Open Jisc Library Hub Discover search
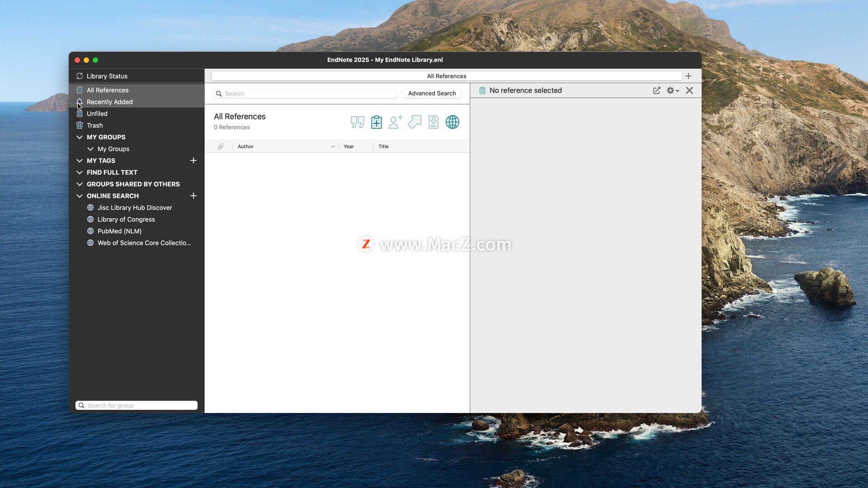 click(135, 207)
